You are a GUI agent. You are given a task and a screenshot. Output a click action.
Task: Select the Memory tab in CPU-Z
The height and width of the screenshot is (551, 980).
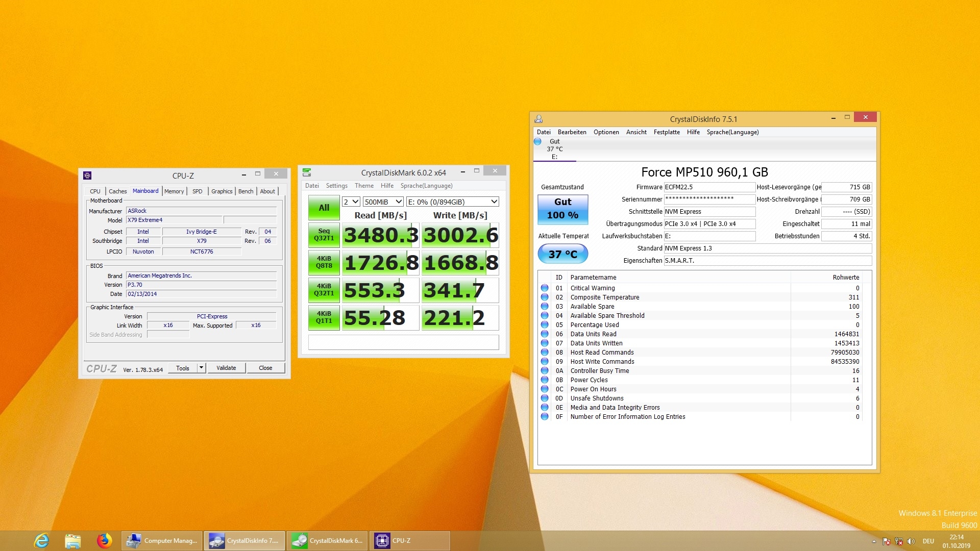pos(174,191)
